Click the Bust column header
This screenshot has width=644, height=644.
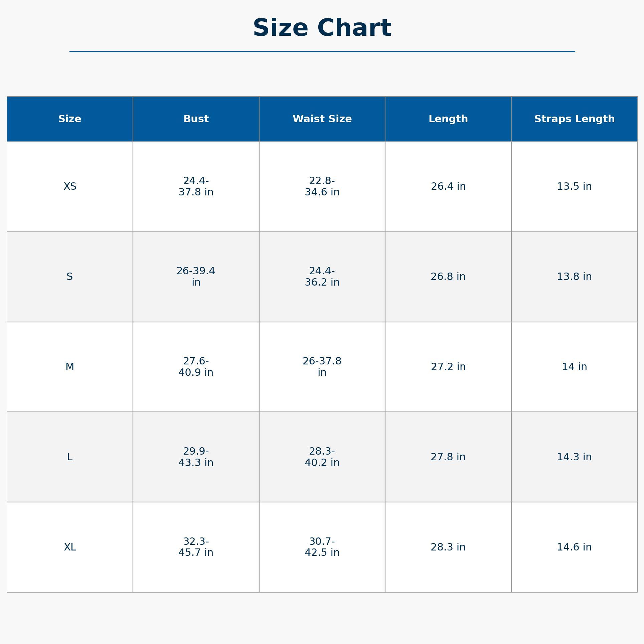[x=196, y=119]
